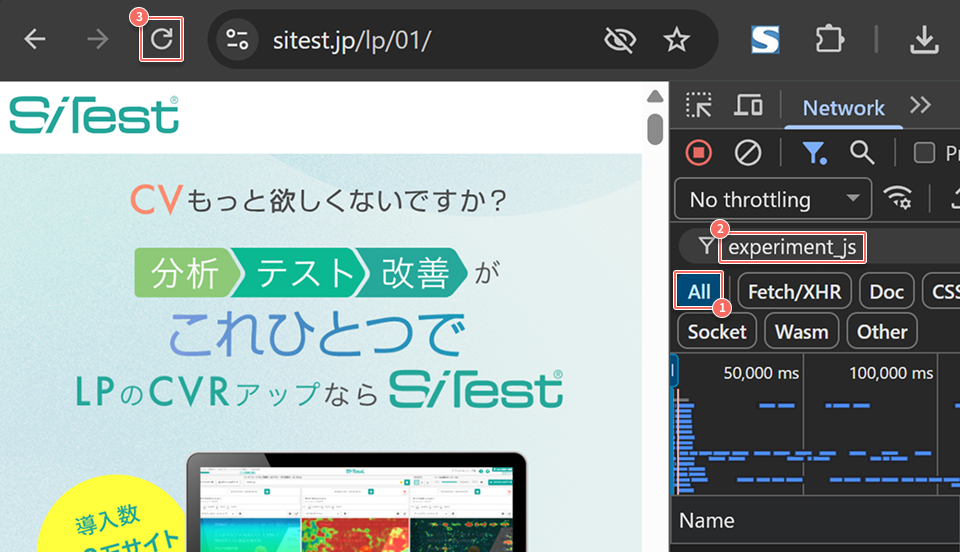Image resolution: width=960 pixels, height=552 pixels.
Task: Open the browser Downloads icon
Action: [924, 40]
